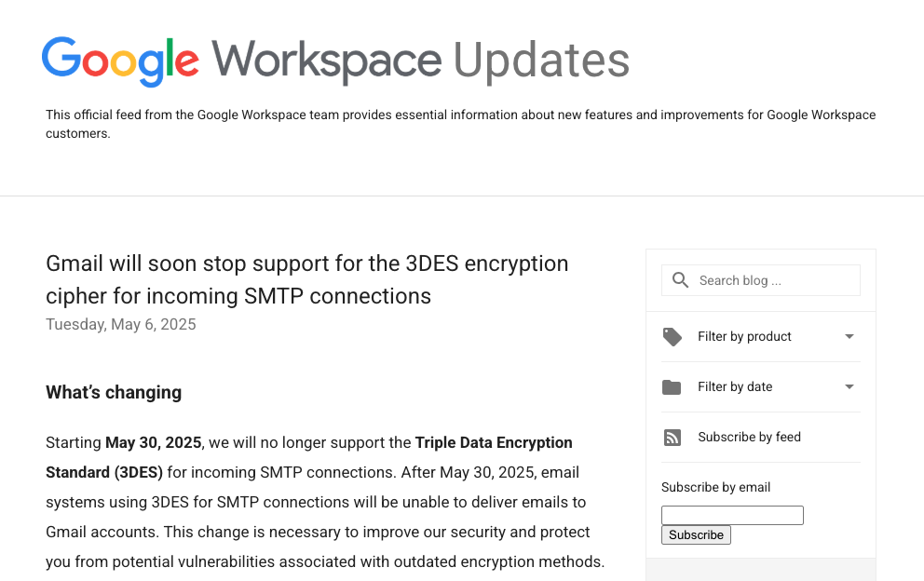
Task: Open the Filter by date menu
Action: click(x=735, y=386)
